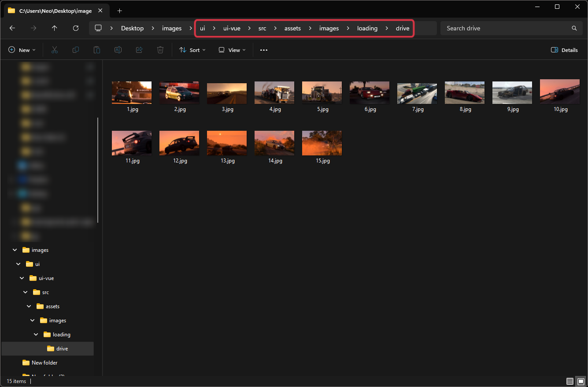Click ui-vue in the address breadcrumb
The width and height of the screenshot is (588, 387).
click(x=232, y=28)
